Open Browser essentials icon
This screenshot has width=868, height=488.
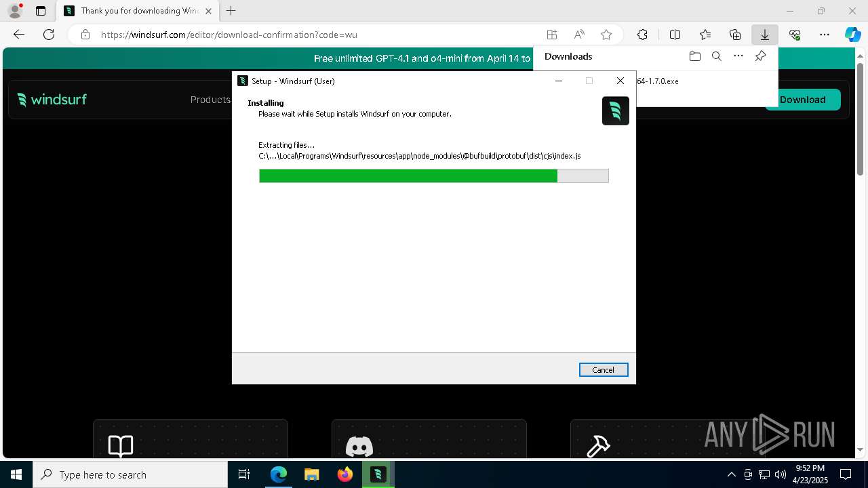[x=795, y=35]
